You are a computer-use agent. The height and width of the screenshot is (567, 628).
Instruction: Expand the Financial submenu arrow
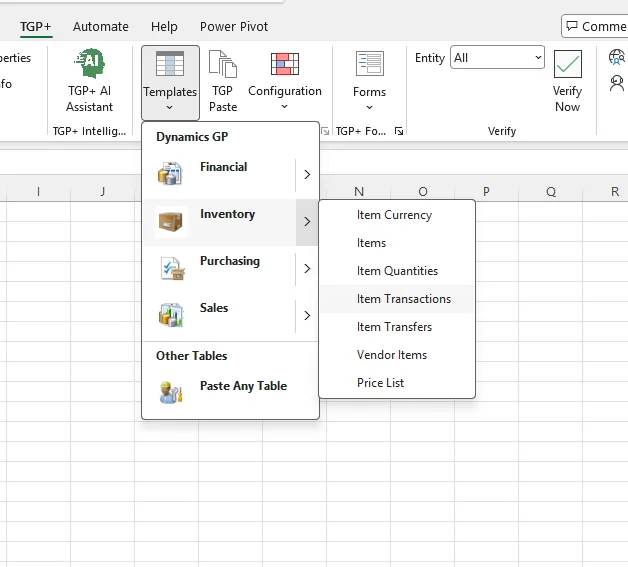[x=307, y=175]
